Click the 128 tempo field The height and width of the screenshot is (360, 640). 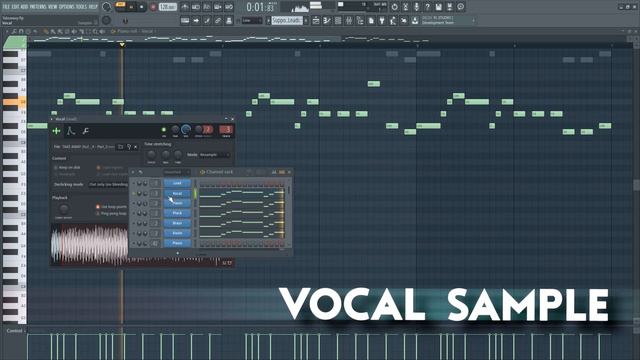(x=167, y=7)
